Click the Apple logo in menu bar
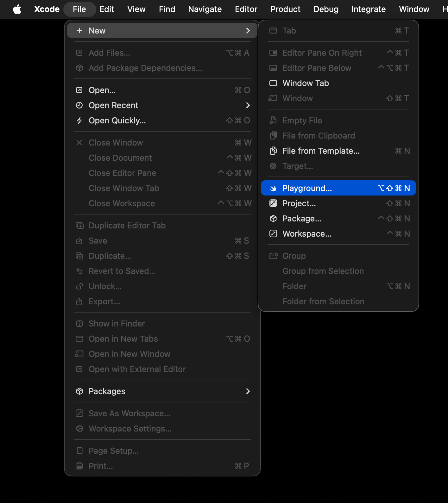Image resolution: width=448 pixels, height=503 pixels. (17, 9)
